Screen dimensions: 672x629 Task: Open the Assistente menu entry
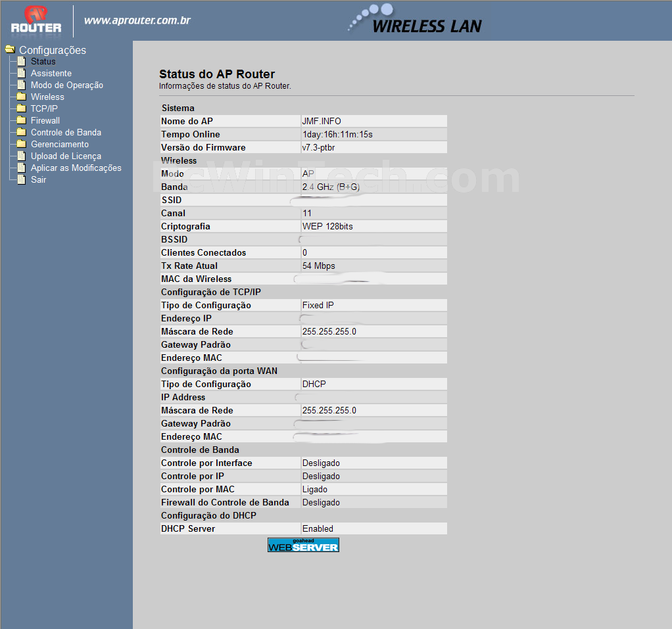click(x=51, y=73)
